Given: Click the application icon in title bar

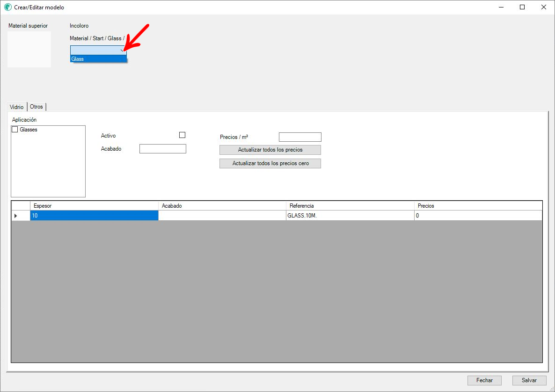Looking at the screenshot, I should coord(8,7).
